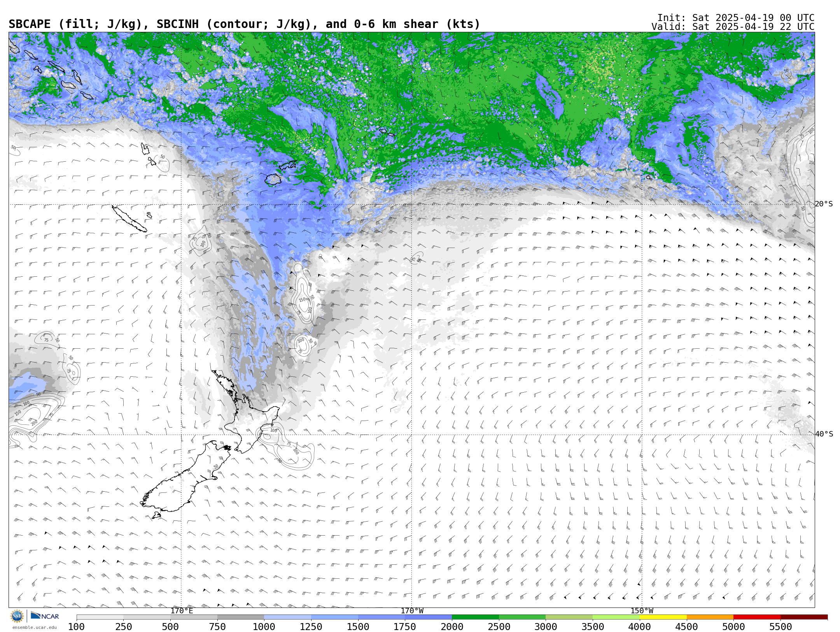
Task: Pick the 1250–1500 blue colorbar swatch
Action: pos(334,617)
